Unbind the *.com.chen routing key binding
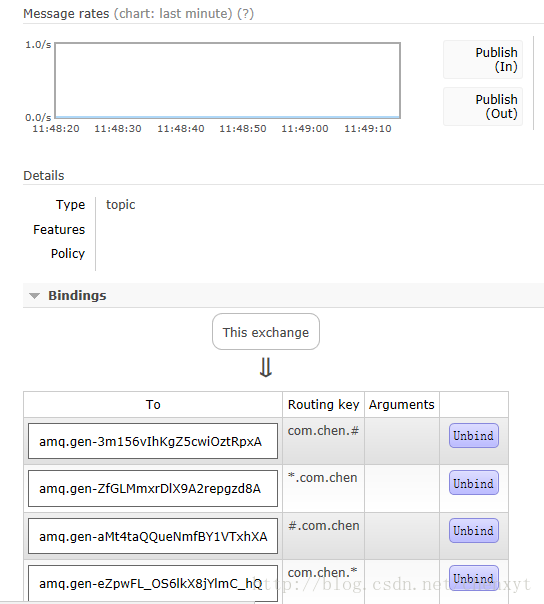 click(473, 483)
